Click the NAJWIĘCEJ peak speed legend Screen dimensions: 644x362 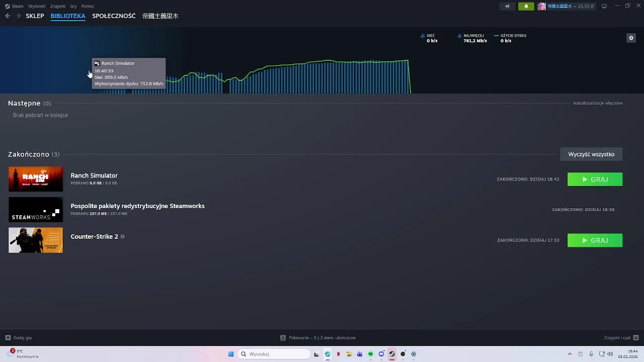[472, 38]
